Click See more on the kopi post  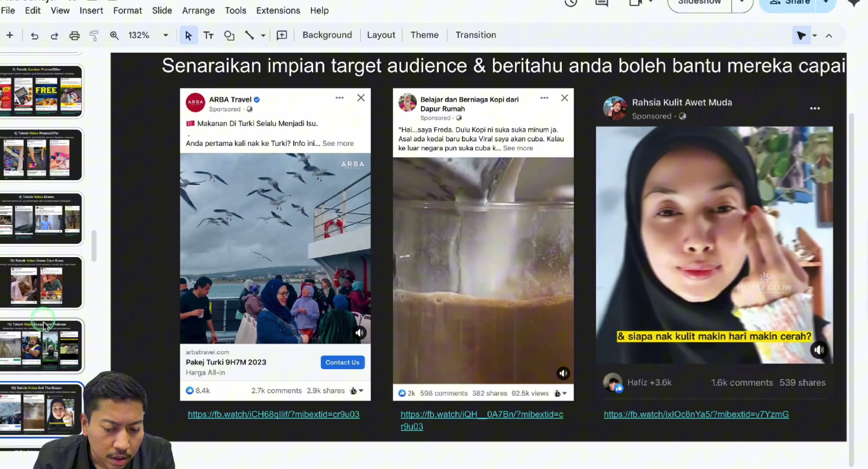point(518,148)
